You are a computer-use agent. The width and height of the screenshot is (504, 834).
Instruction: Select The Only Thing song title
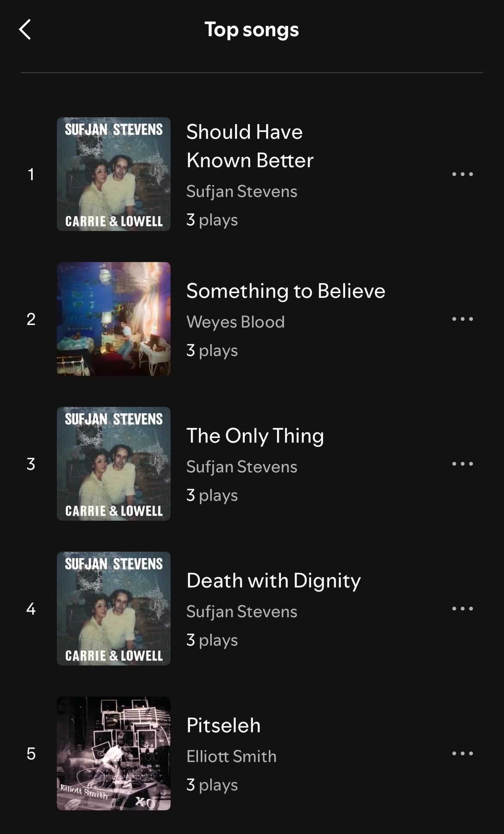coord(255,436)
